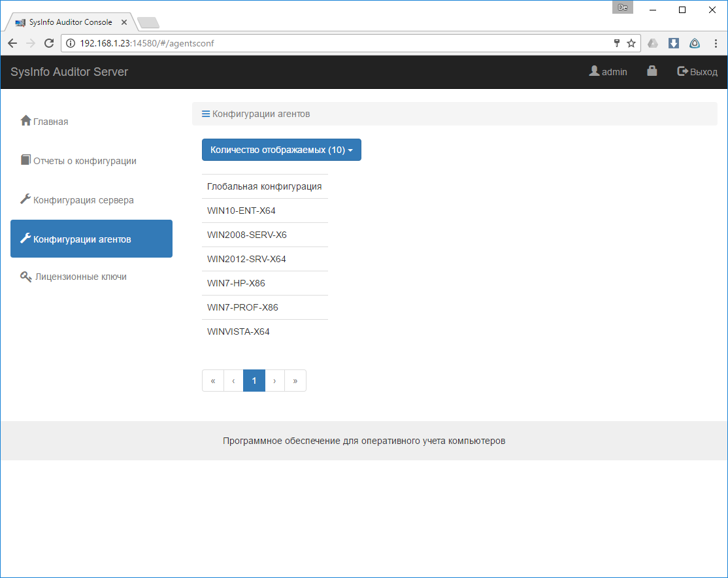Click the key icon beside "Лицензионные ключи"
Viewport: 728px width, 578px height.
click(25, 276)
